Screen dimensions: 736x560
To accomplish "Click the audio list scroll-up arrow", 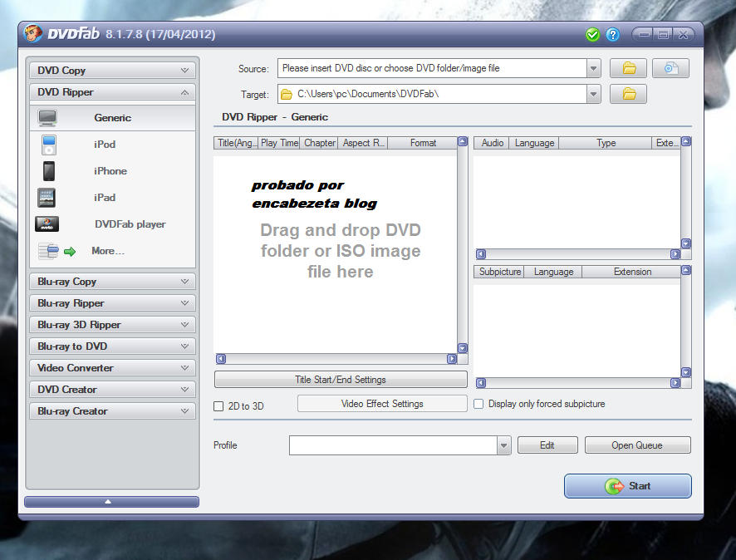I will 686,141.
